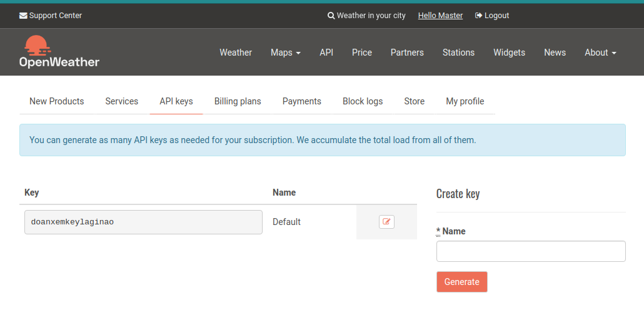Click the doanxemkeylaginao API key field
This screenshot has height=325, width=644.
(x=143, y=222)
